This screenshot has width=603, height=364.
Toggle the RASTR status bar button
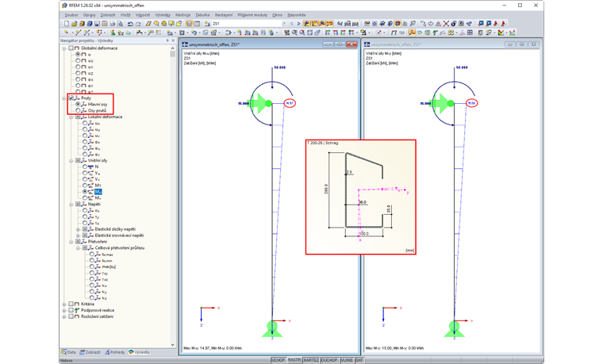pos(294,360)
